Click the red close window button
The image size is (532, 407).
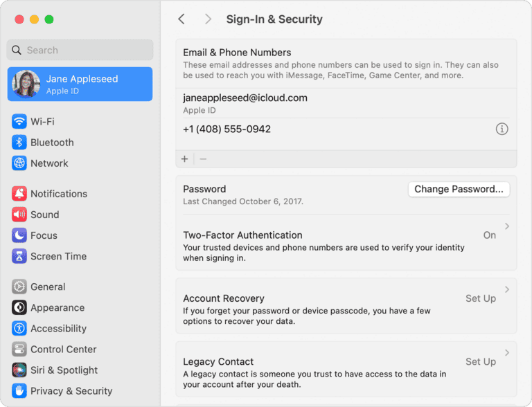tap(19, 19)
